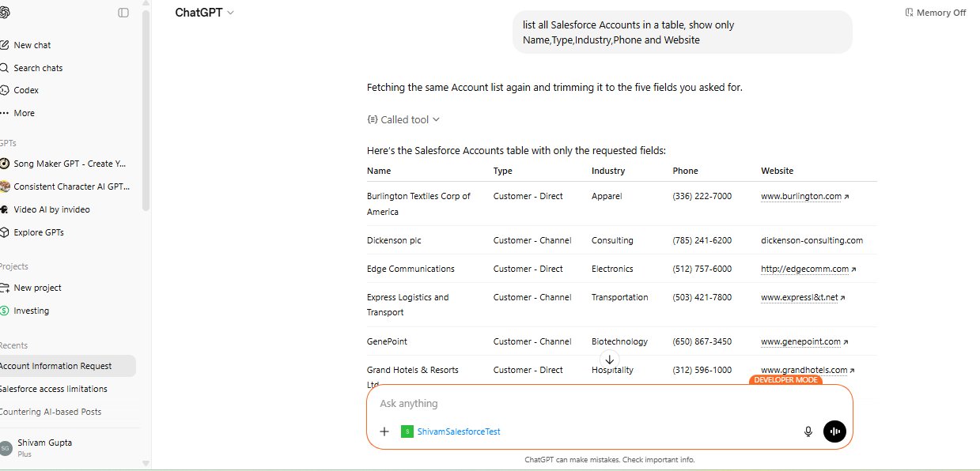Image resolution: width=980 pixels, height=471 pixels.
Task: Open a New chat in ChatGPT
Action: pos(33,45)
